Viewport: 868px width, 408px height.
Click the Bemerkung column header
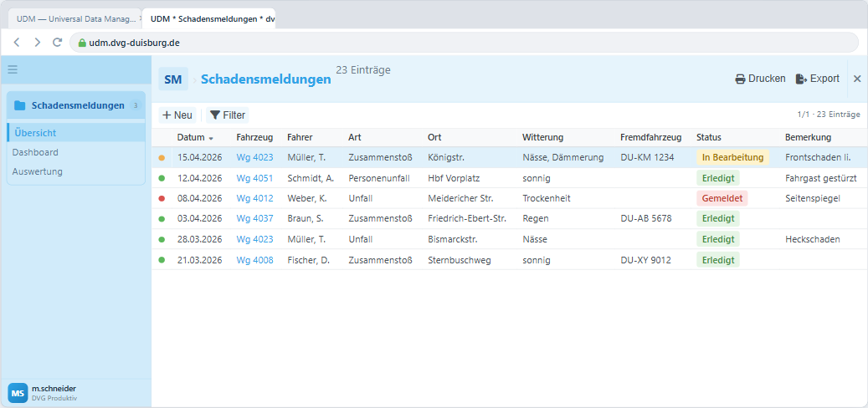809,138
